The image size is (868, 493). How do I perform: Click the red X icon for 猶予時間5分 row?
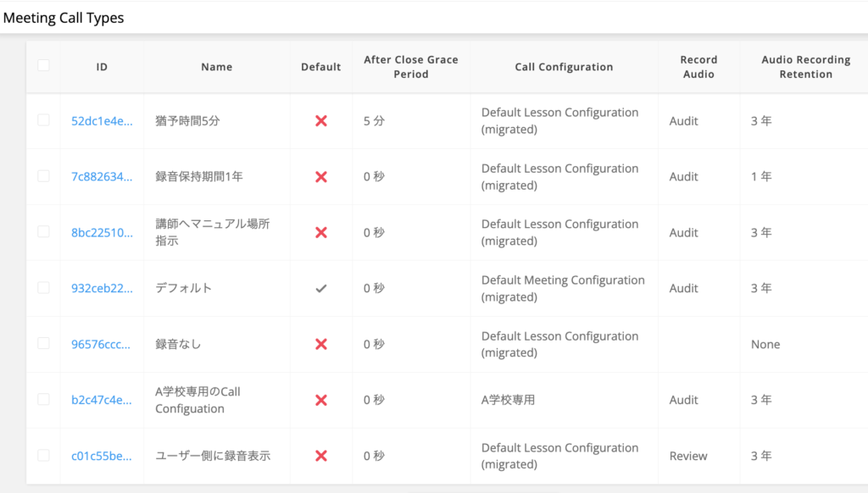(x=321, y=121)
